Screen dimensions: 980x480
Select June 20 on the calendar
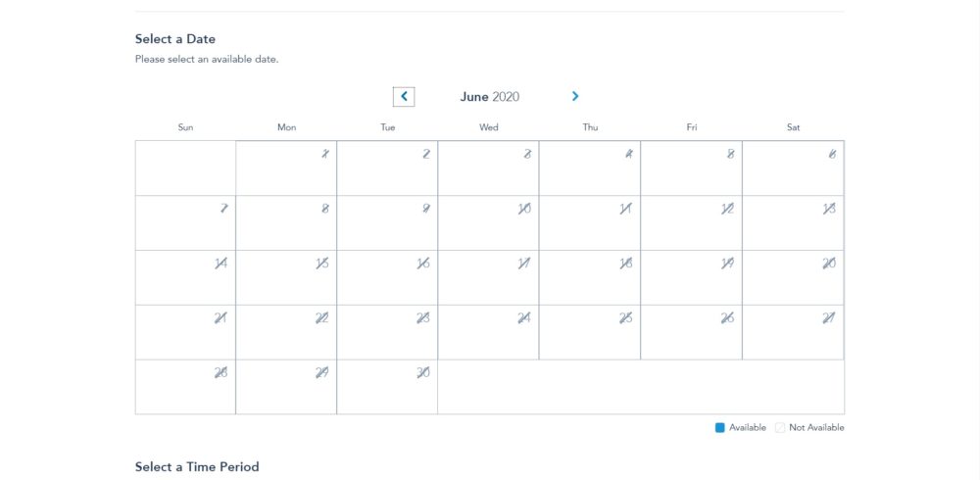click(793, 277)
